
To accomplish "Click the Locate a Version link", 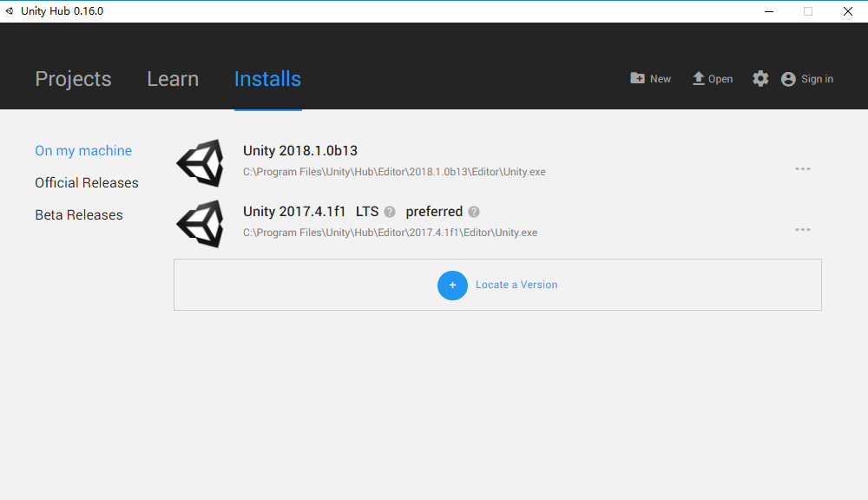I will click(516, 285).
